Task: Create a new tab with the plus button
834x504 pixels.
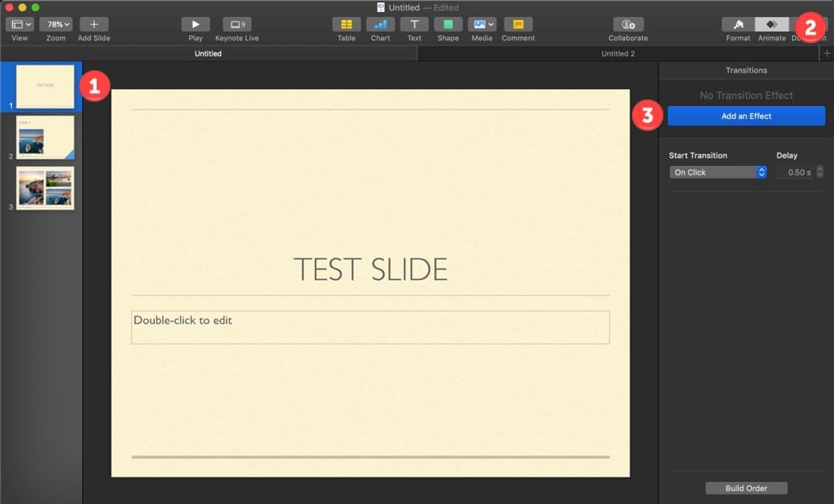Action: tap(828, 53)
